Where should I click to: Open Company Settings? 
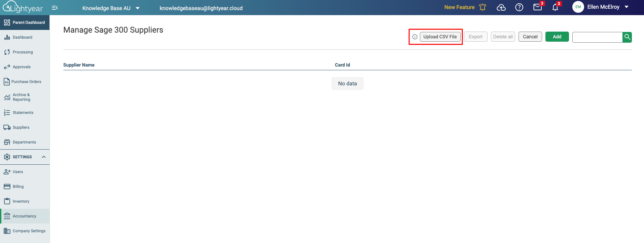coord(25,231)
